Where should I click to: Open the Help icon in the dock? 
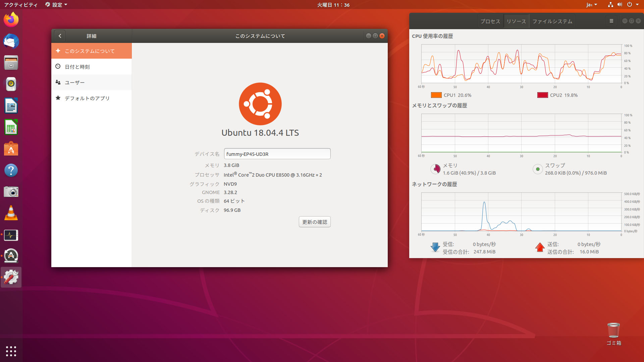(11, 170)
